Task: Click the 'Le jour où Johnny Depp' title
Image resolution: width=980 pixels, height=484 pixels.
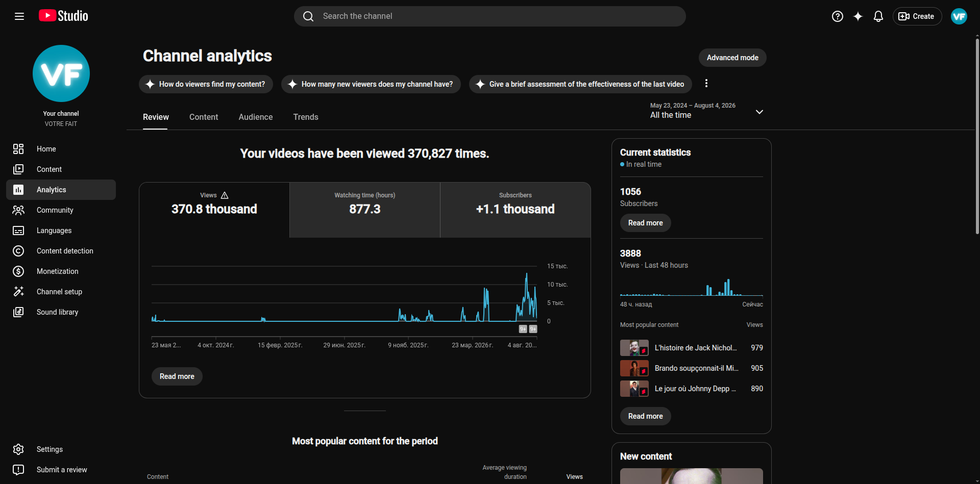Action: (695, 389)
